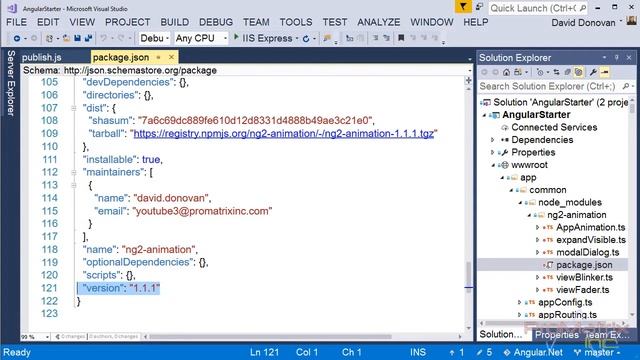Navigate backward using the toolbar back arrow
Image resolution: width=640 pixels, height=360 pixels.
pyautogui.click(x=17, y=38)
